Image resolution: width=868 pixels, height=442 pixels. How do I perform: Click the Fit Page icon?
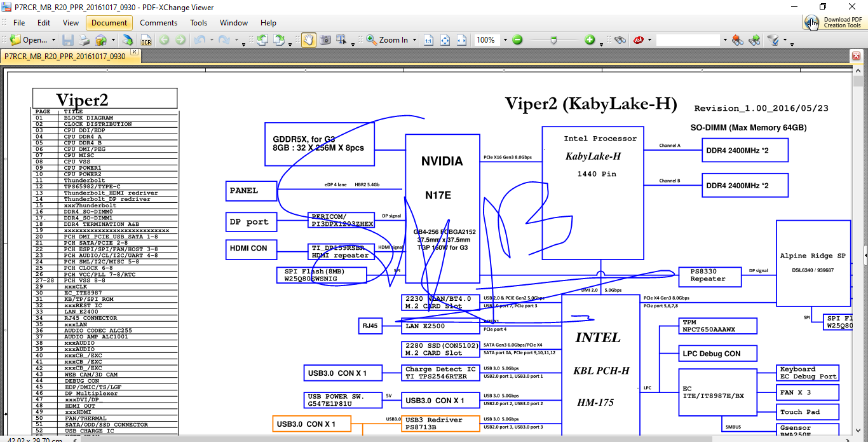coord(445,40)
